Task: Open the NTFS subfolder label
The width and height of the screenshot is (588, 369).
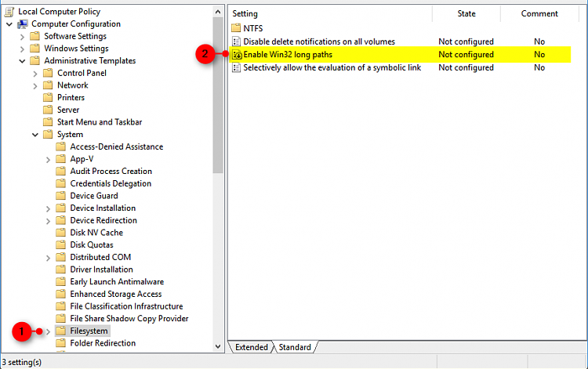Action: point(253,28)
